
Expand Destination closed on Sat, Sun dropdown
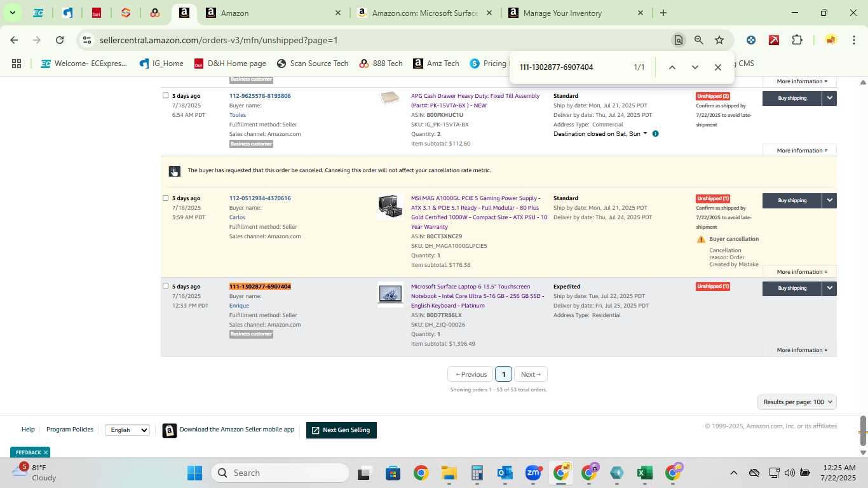tap(645, 133)
